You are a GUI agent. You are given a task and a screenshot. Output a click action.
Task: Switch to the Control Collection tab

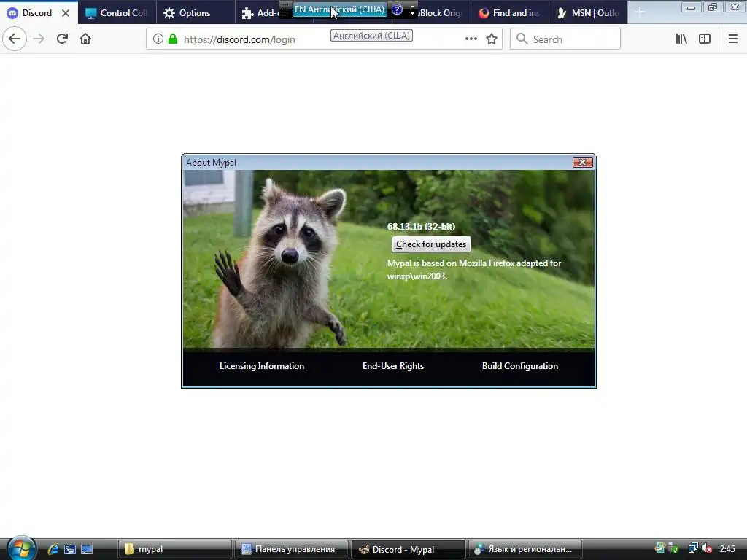click(x=117, y=13)
